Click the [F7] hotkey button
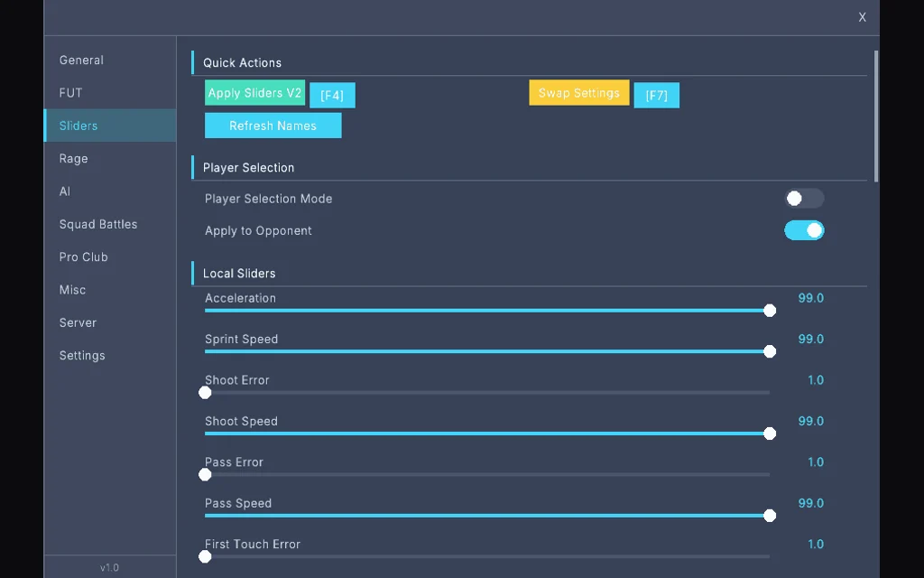Screen dimensions: 924x578 pos(657,95)
